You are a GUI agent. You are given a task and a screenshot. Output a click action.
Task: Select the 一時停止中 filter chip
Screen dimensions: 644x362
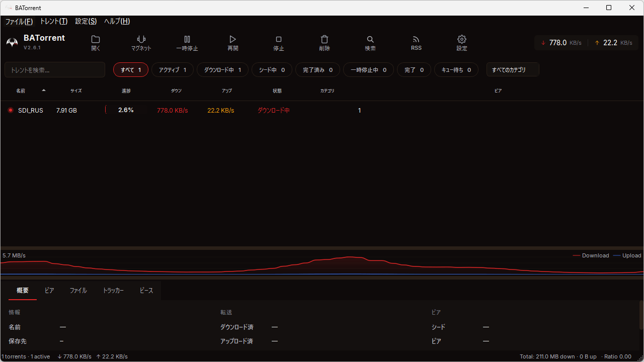(x=368, y=70)
